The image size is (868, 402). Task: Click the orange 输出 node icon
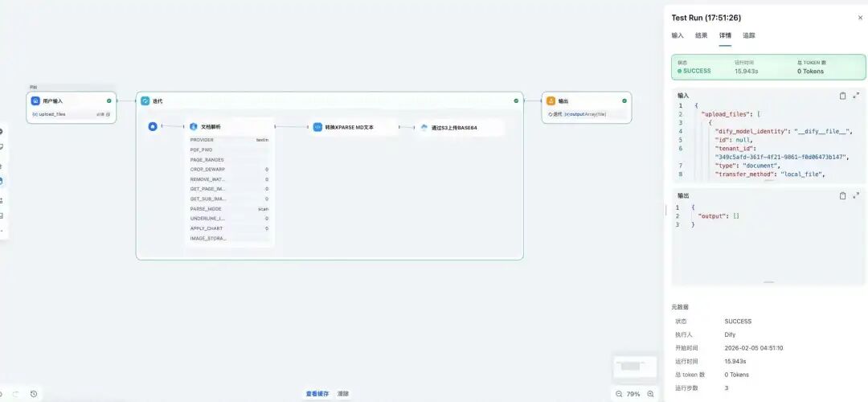pos(551,101)
